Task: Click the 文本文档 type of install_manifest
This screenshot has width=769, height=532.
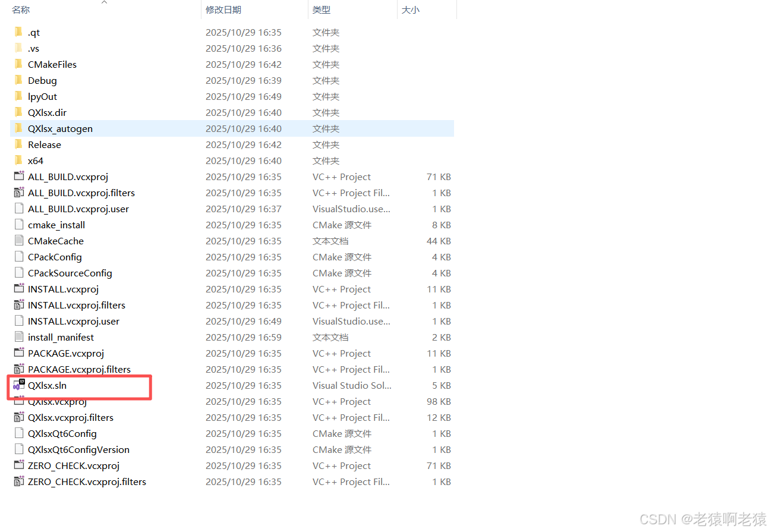Action: point(330,337)
